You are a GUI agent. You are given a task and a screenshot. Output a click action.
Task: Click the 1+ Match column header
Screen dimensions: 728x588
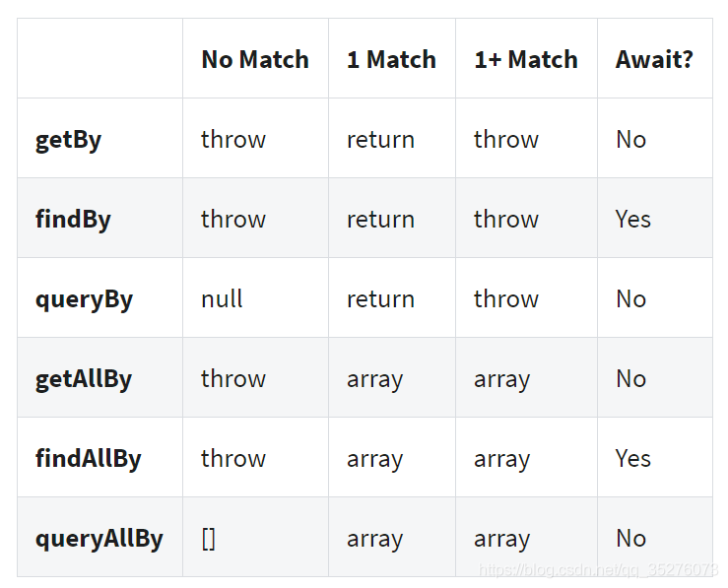point(525,59)
